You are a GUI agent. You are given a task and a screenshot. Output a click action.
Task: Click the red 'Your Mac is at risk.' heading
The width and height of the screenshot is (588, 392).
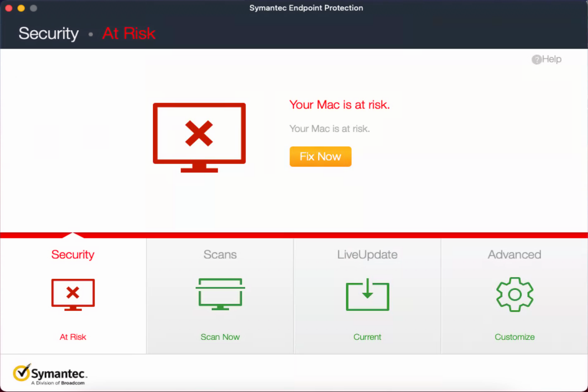coord(340,105)
